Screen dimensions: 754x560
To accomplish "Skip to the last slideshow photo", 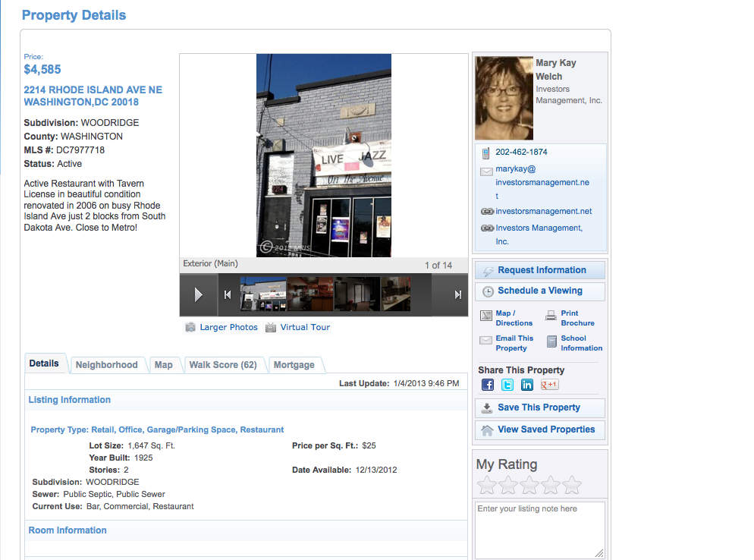I will tap(457, 295).
